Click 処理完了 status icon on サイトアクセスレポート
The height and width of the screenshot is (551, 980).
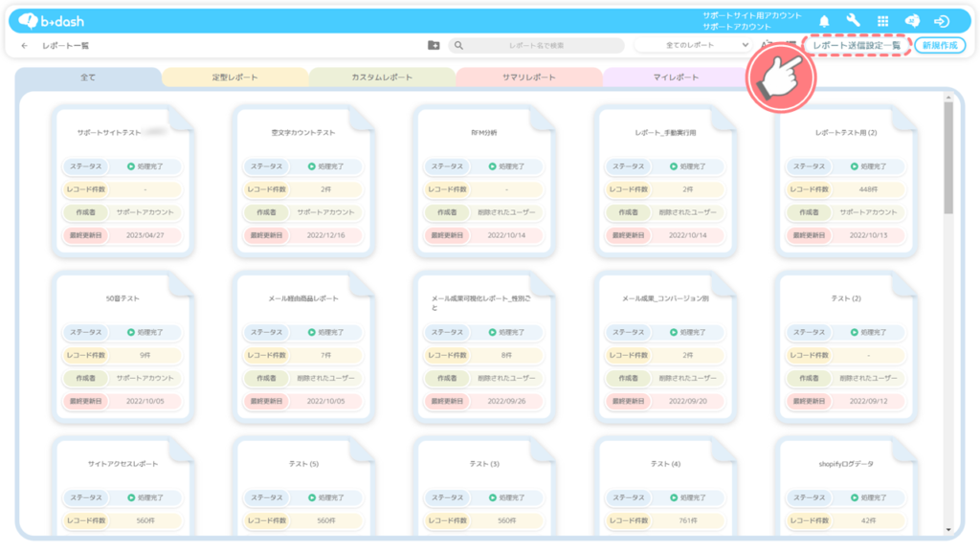[130, 497]
